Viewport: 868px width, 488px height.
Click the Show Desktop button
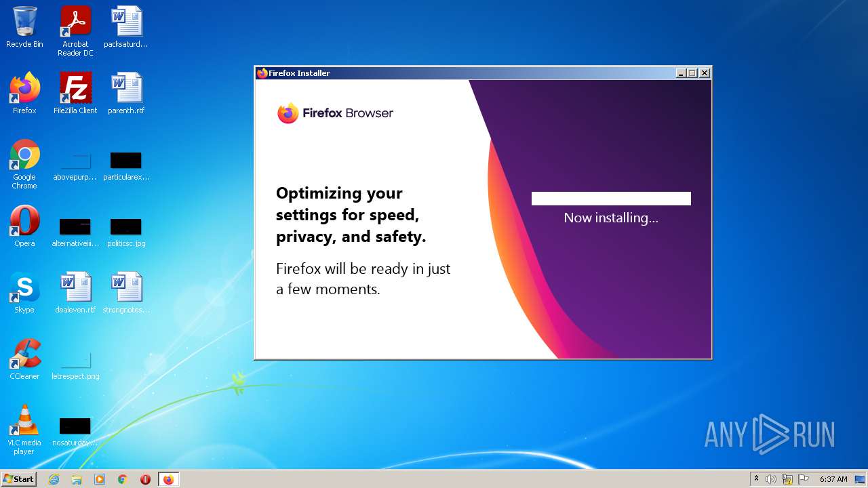(861, 479)
